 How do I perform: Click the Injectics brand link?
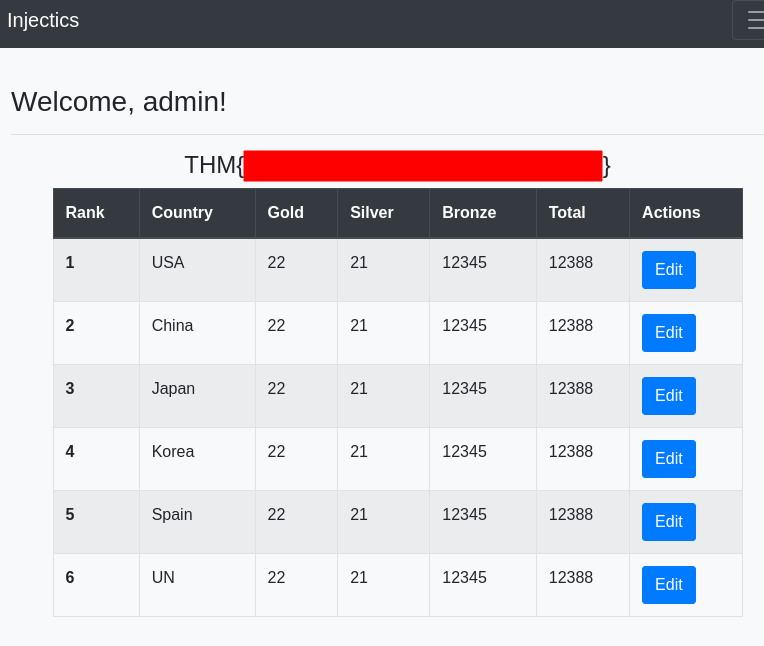(43, 20)
